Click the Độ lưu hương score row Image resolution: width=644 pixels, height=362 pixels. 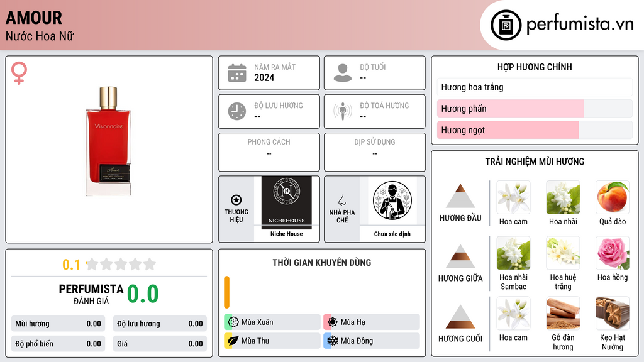tap(160, 324)
